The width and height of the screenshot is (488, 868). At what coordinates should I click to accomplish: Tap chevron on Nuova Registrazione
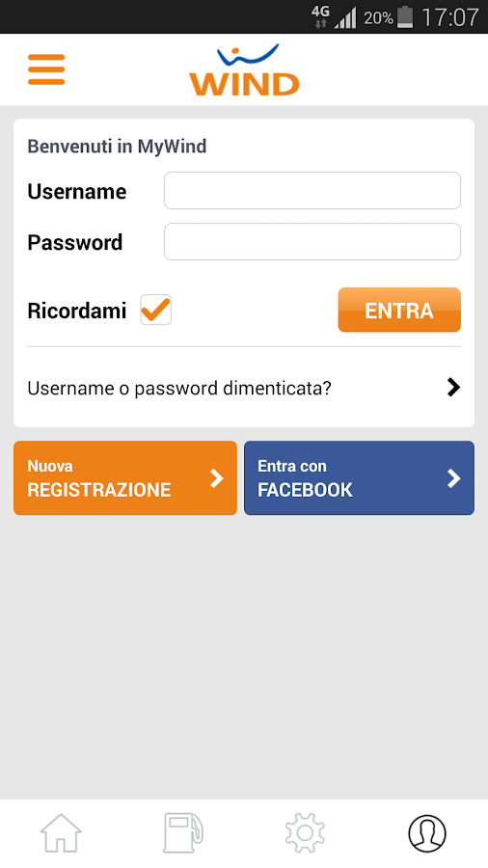point(216,478)
